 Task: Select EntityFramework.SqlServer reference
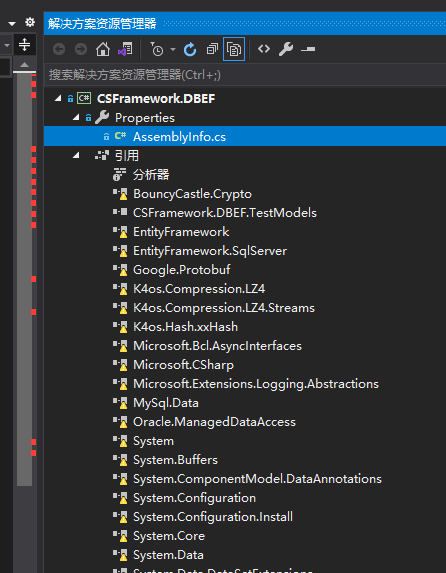click(210, 251)
